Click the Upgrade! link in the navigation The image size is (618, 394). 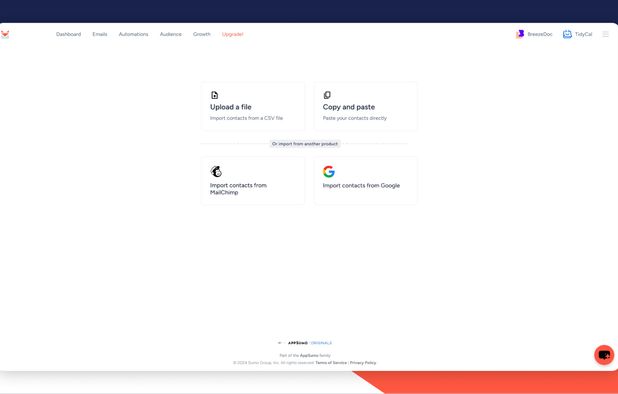(x=233, y=34)
